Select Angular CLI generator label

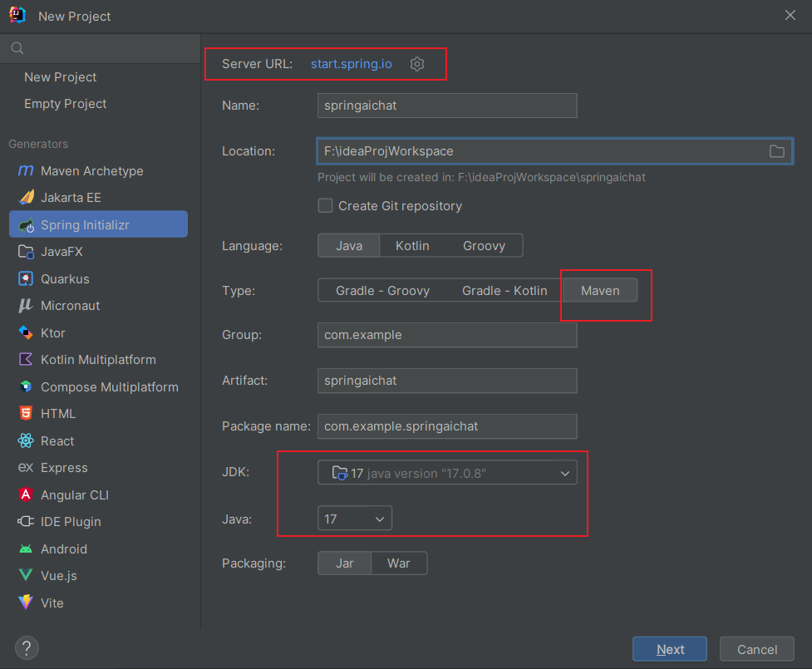coord(75,495)
